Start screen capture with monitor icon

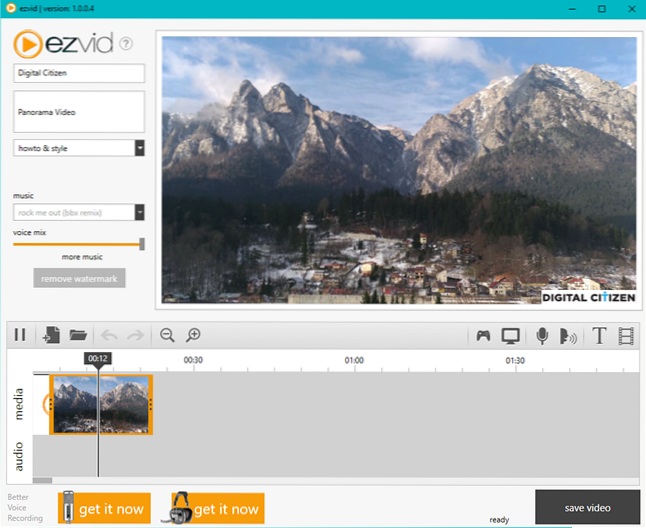pos(511,336)
